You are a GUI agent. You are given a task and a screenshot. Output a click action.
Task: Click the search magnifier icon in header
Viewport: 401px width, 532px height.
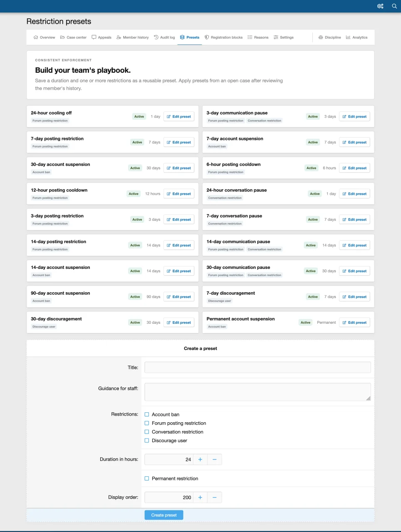click(394, 6)
